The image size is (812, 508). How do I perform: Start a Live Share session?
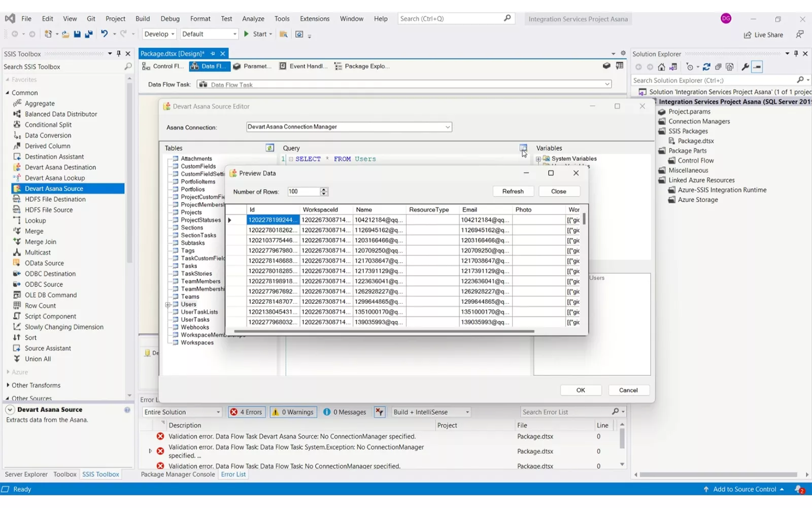pyautogui.click(x=763, y=35)
